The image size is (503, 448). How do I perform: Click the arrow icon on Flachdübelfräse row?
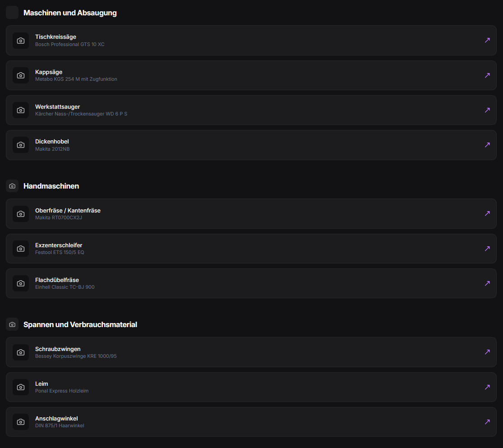487,283
